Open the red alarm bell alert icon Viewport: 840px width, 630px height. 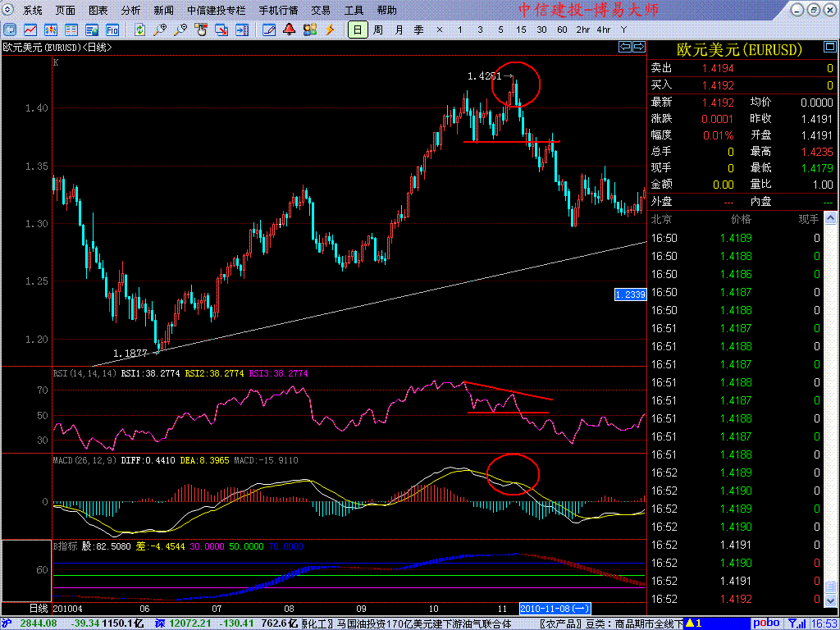click(290, 30)
